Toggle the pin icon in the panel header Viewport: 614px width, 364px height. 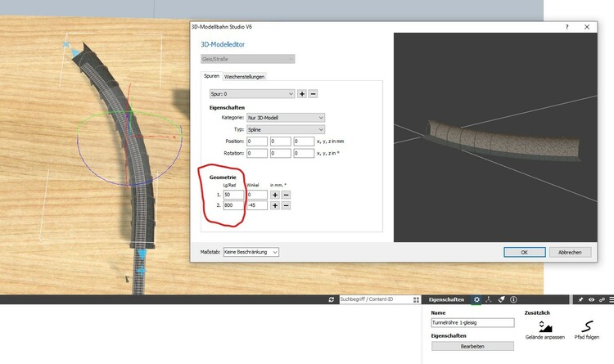580,300
